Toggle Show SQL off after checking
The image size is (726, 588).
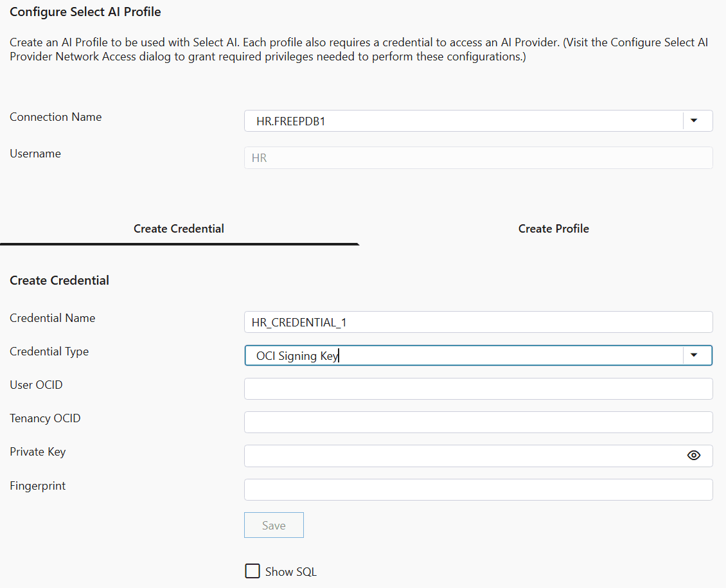tap(252, 571)
